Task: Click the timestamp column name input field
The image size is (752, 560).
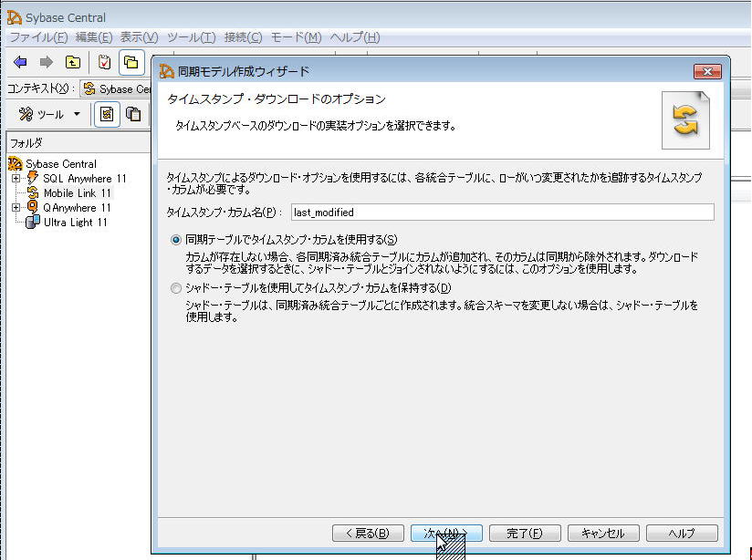Action: pyautogui.click(x=501, y=212)
